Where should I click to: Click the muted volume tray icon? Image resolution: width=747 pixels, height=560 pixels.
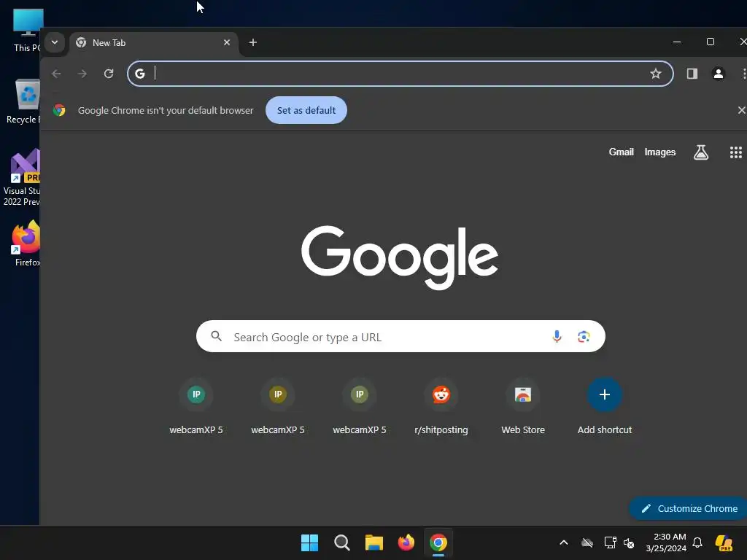click(x=629, y=542)
